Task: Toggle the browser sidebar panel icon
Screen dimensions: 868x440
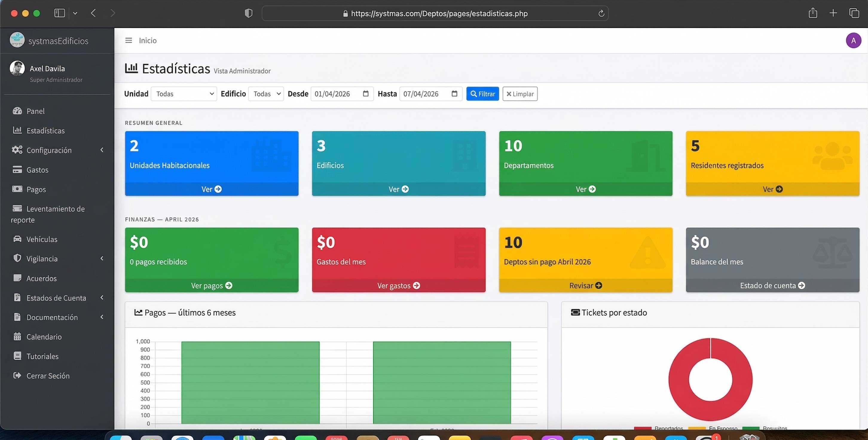Action: [x=59, y=13]
